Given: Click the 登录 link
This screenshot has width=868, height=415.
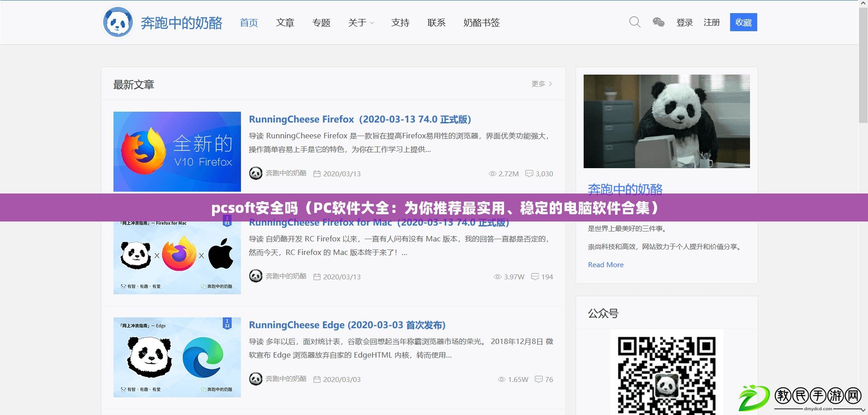Looking at the screenshot, I should pyautogui.click(x=684, y=23).
